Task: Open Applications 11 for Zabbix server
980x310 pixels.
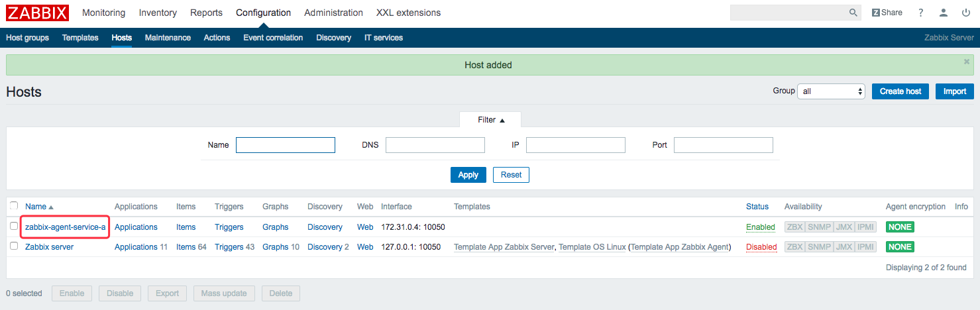Action: (136, 247)
